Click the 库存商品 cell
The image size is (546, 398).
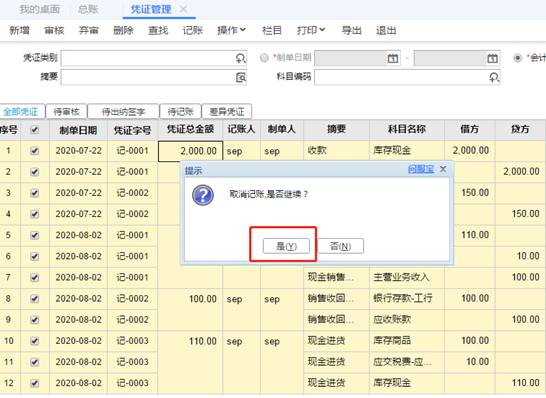pyautogui.click(x=407, y=341)
